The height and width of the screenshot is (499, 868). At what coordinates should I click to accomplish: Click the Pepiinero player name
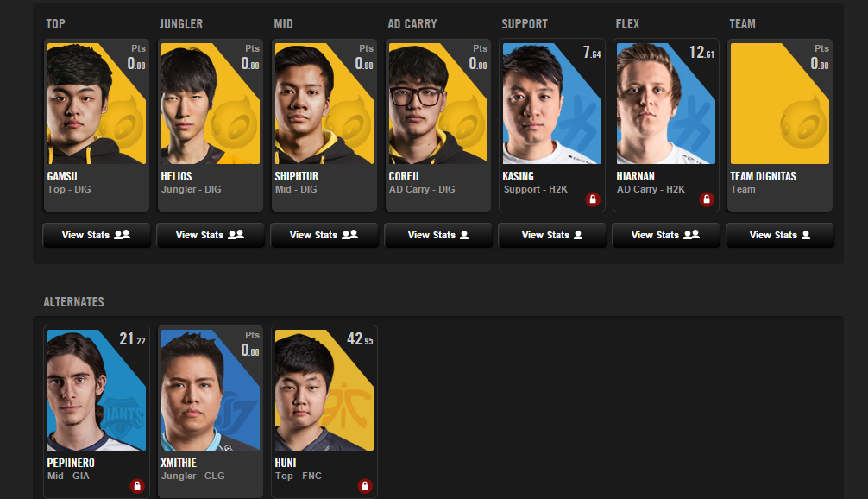point(71,463)
